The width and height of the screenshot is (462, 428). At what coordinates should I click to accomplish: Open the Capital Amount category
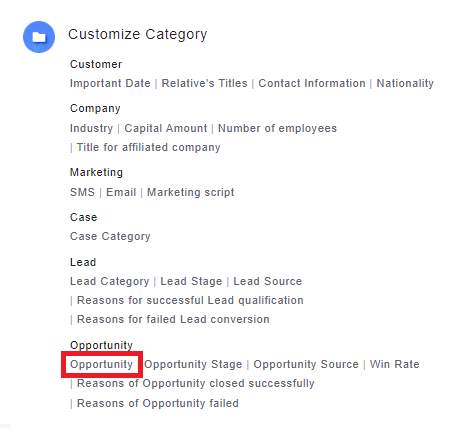pos(166,128)
